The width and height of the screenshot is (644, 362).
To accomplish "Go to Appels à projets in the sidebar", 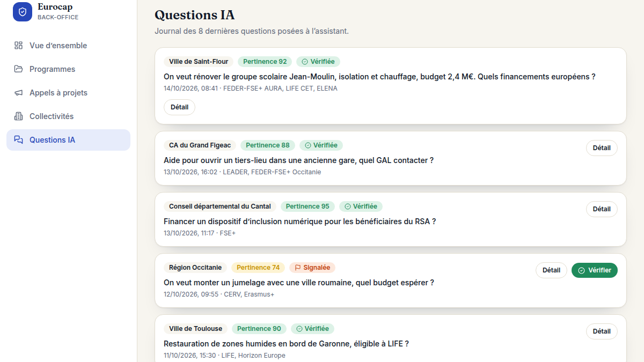I will click(68, 93).
